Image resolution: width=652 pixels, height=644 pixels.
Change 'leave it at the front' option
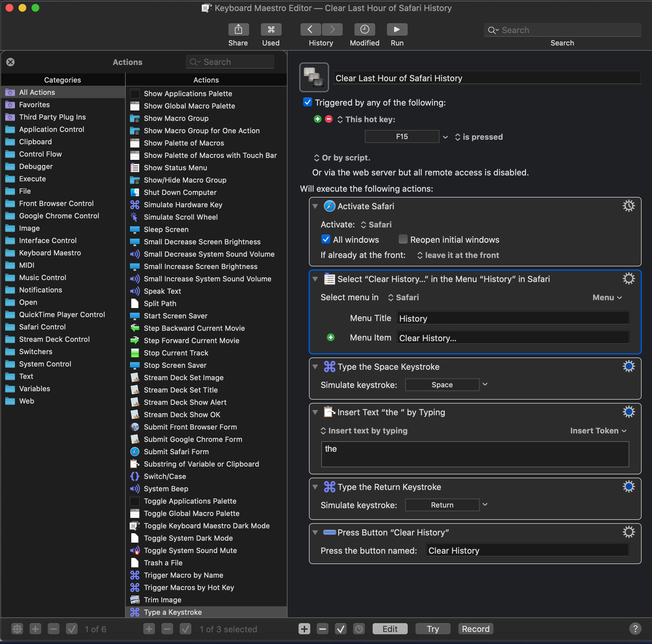tap(458, 255)
